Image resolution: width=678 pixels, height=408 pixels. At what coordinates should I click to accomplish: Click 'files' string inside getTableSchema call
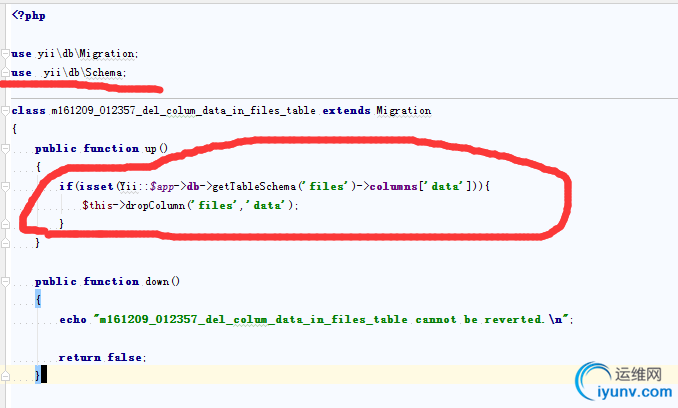(x=326, y=186)
